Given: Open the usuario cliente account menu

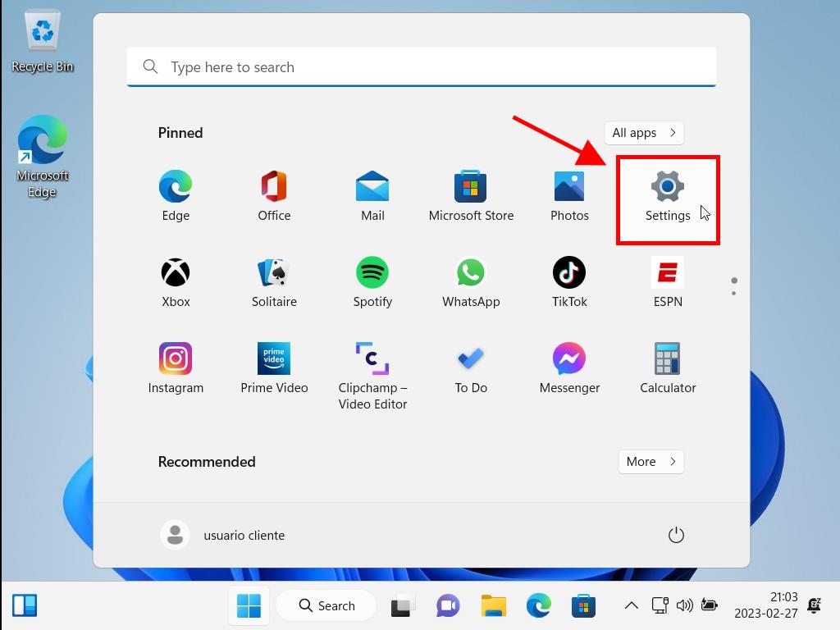Looking at the screenshot, I should (223, 536).
